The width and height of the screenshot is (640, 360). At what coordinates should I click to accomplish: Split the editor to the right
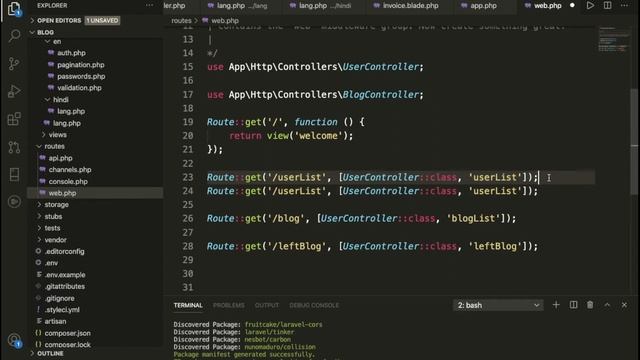pyautogui.click(x=607, y=6)
